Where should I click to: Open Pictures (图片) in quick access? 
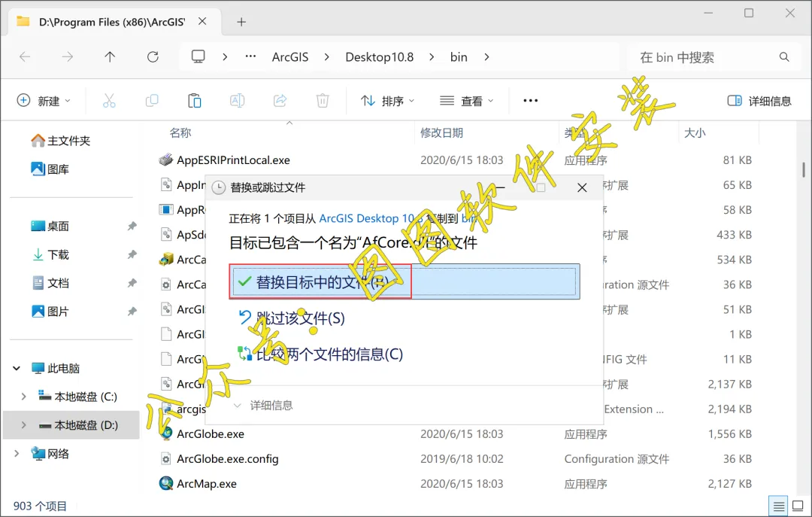50,312
